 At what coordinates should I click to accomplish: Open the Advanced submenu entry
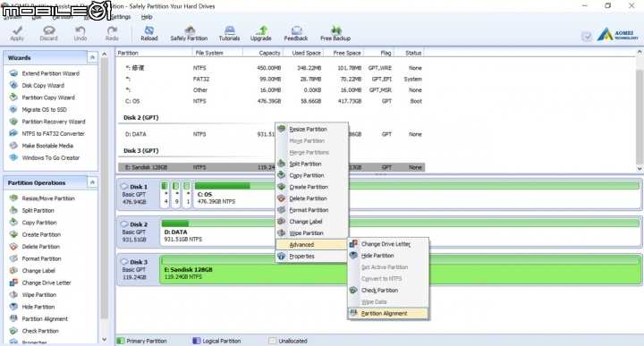(x=312, y=245)
